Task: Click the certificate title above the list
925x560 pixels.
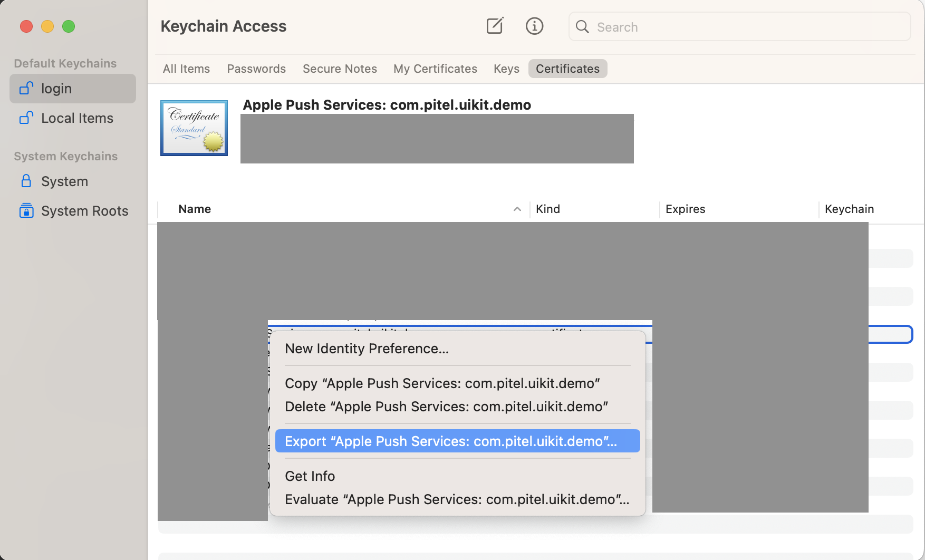Action: [387, 104]
